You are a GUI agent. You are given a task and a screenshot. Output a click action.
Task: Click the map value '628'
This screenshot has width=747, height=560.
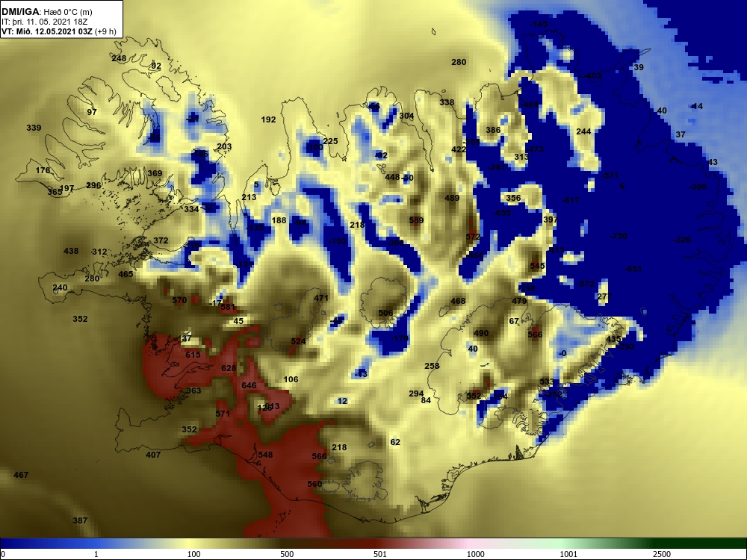pos(229,369)
